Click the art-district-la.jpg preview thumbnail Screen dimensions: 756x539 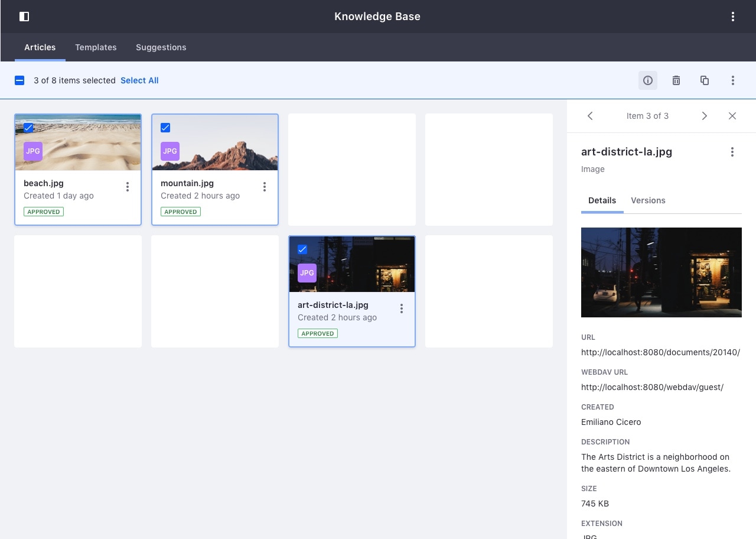pos(661,272)
